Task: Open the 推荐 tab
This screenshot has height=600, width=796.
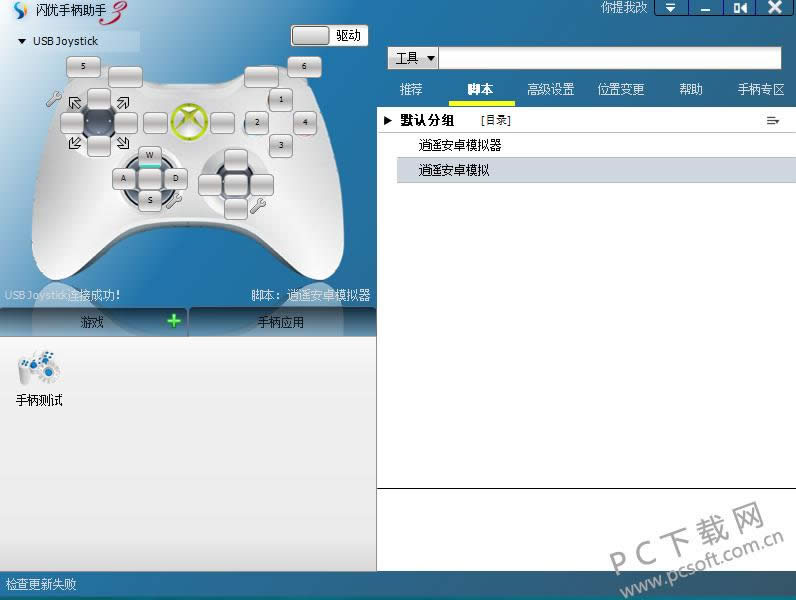Action: tap(411, 90)
